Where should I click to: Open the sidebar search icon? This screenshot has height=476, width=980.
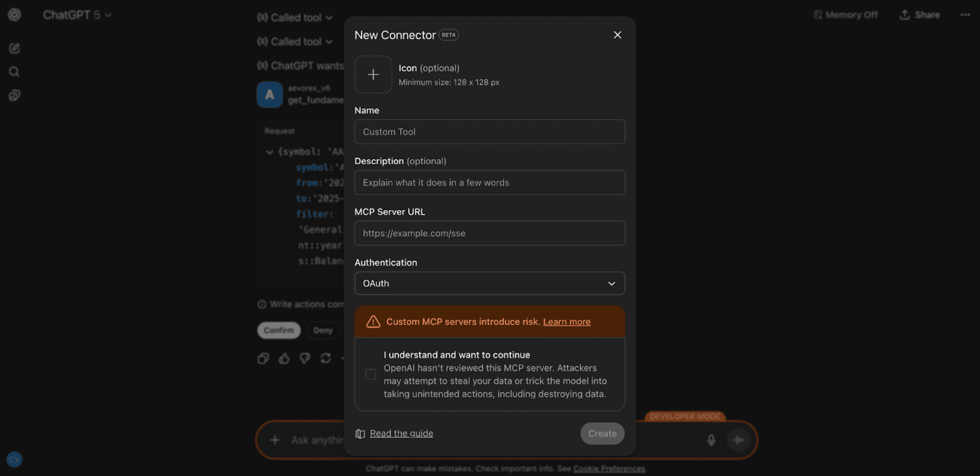[x=14, y=72]
